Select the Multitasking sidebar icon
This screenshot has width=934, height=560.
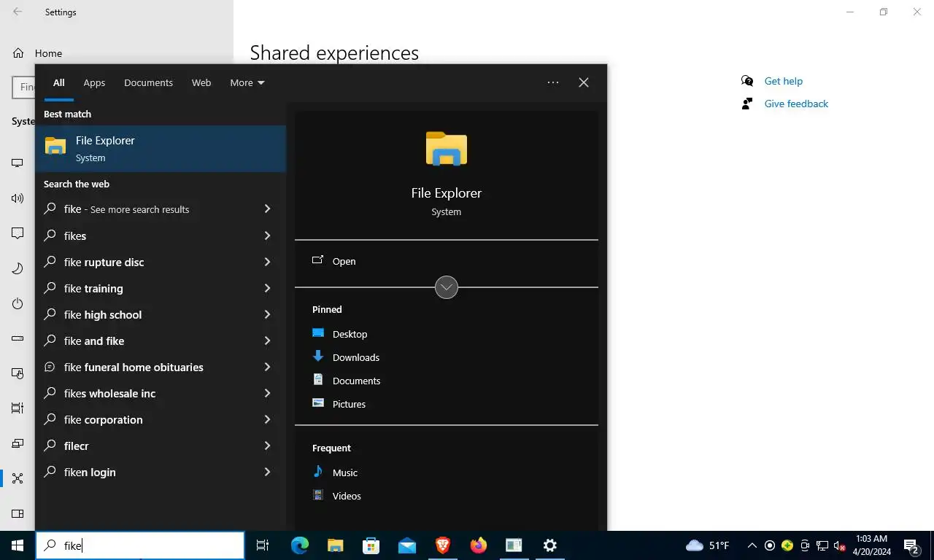coord(18,408)
